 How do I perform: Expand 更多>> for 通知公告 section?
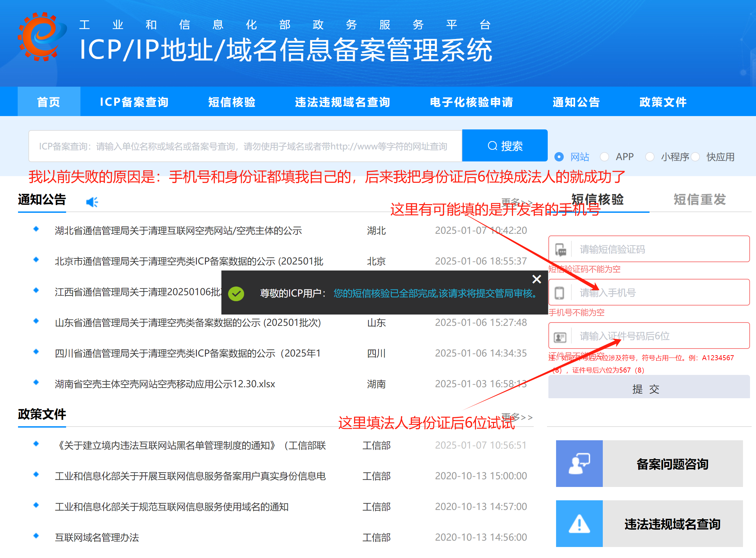tap(516, 202)
